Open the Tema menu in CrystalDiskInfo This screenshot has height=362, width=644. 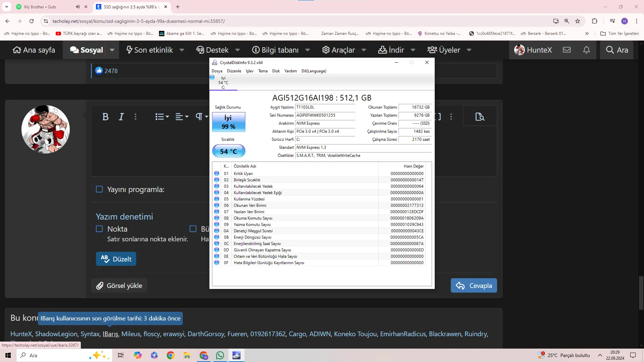click(x=263, y=71)
